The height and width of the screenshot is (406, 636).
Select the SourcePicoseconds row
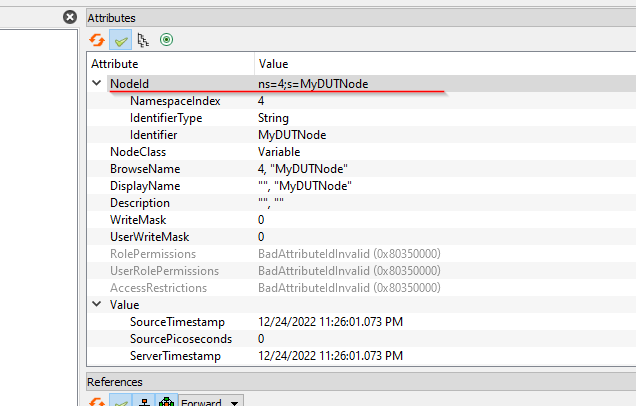click(362, 339)
